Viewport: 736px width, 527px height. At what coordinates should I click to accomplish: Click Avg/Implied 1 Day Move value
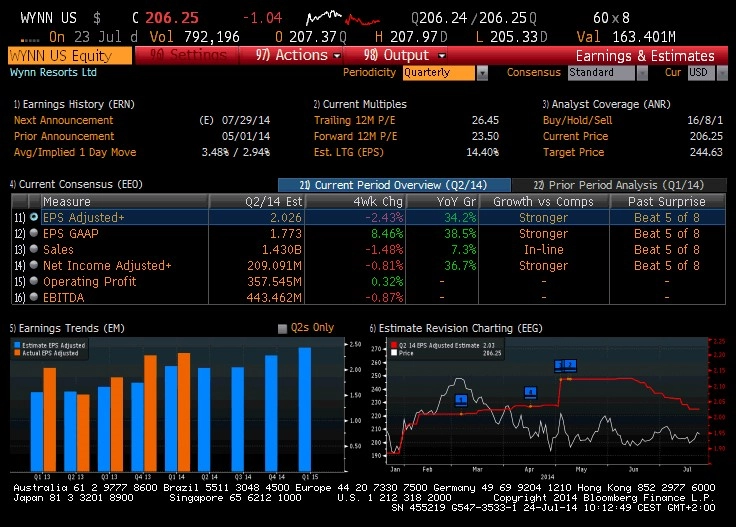[236, 152]
